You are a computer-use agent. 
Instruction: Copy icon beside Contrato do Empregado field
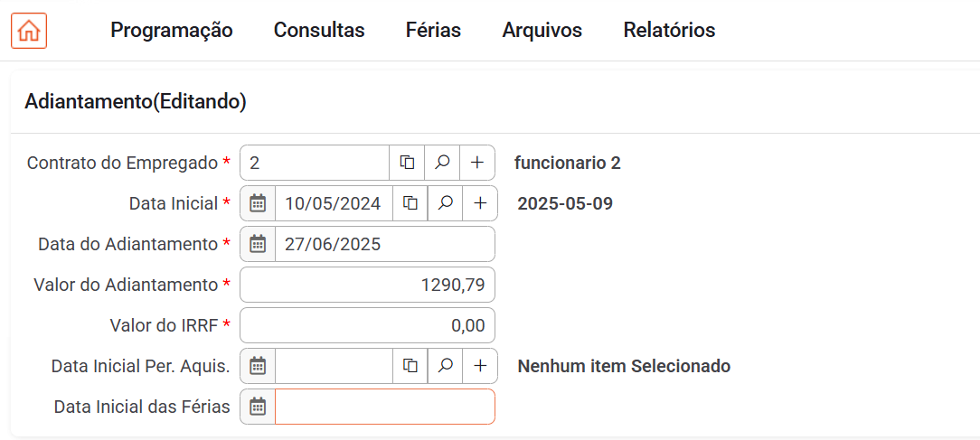click(x=407, y=163)
